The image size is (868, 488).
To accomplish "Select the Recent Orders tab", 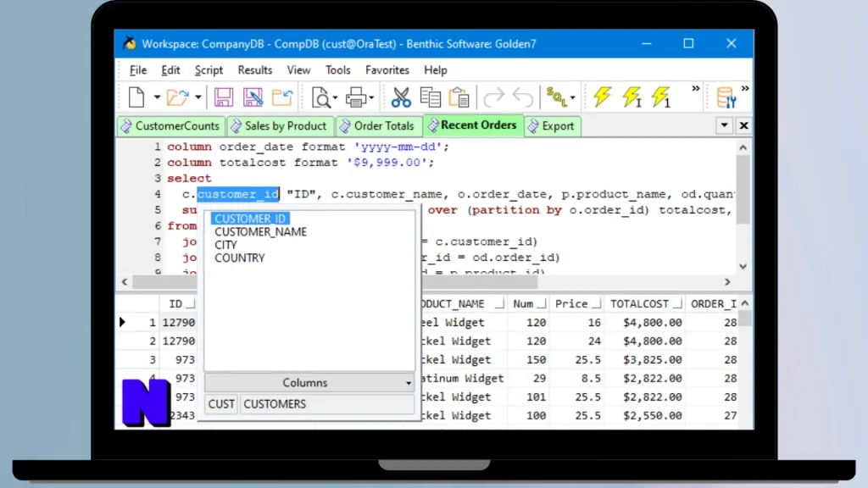I will pyautogui.click(x=473, y=125).
